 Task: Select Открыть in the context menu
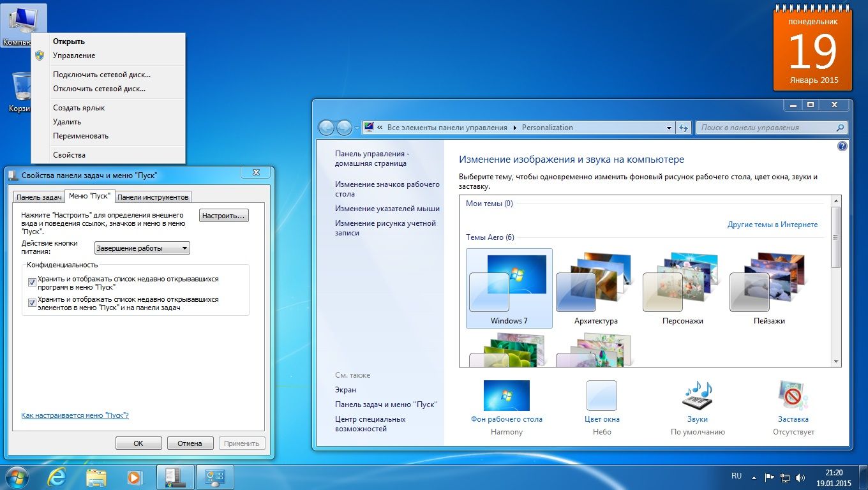click(x=108, y=41)
